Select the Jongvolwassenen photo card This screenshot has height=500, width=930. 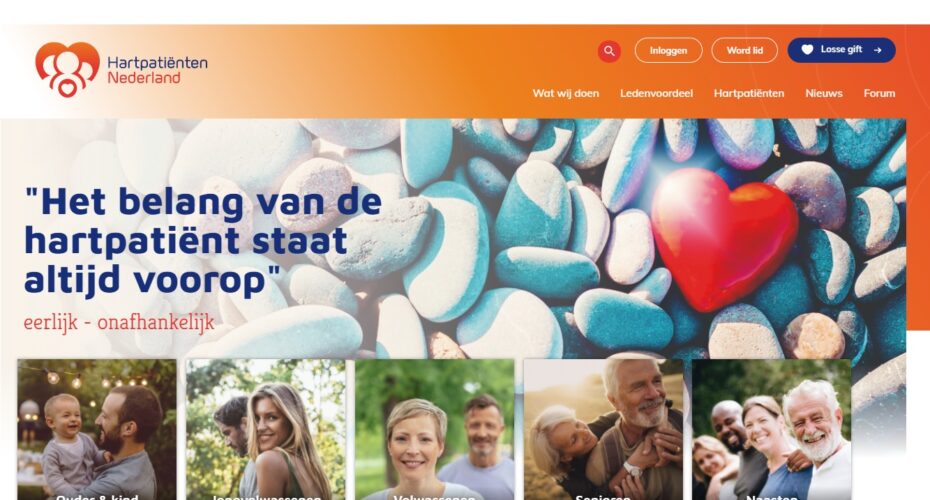click(x=266, y=429)
